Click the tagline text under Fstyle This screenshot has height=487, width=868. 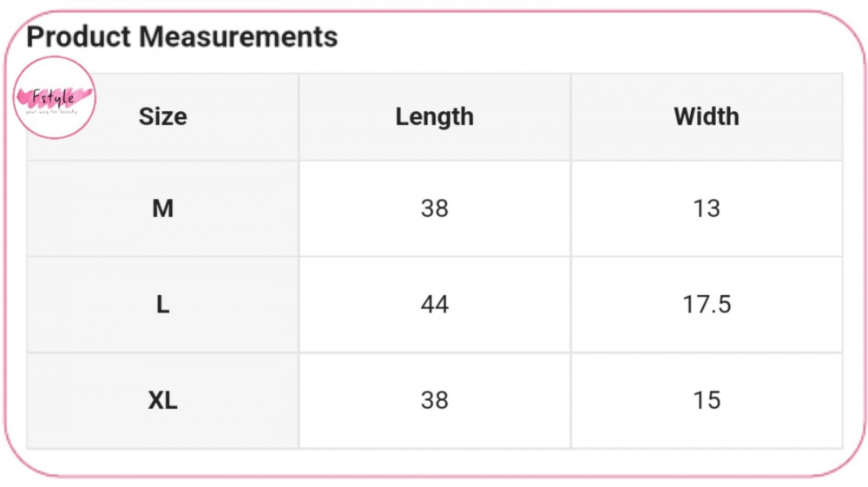(x=51, y=112)
